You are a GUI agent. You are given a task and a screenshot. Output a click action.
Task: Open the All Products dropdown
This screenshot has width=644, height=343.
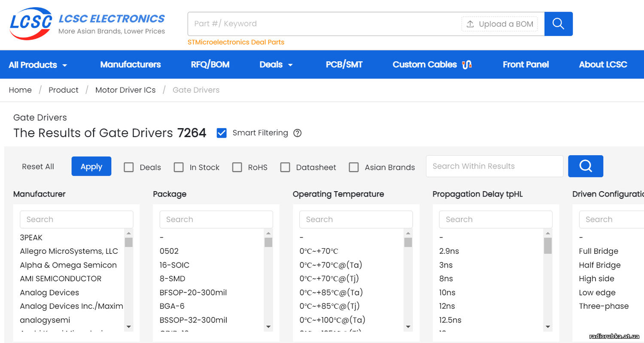click(x=38, y=65)
